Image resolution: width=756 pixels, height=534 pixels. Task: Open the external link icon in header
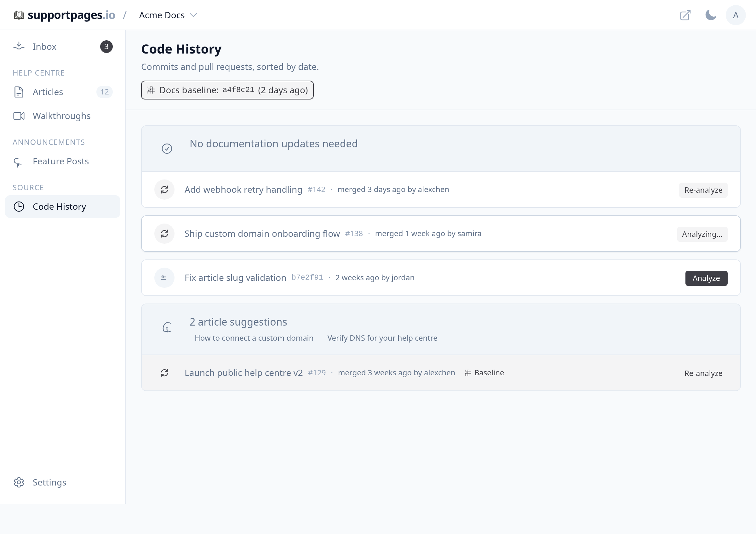click(x=685, y=15)
